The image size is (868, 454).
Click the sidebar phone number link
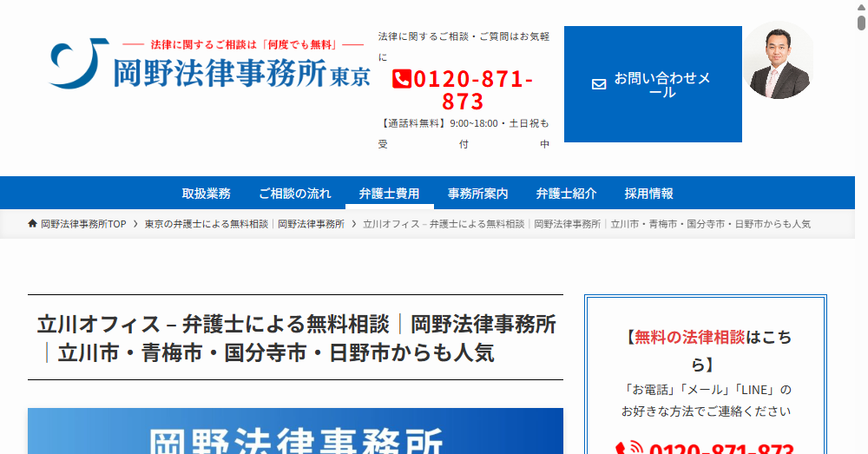[x=720, y=449]
